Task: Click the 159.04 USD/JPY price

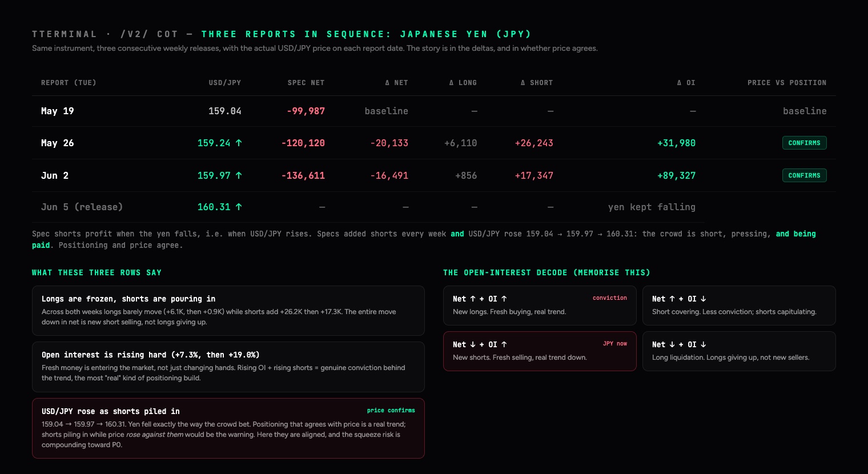Action: click(x=224, y=111)
